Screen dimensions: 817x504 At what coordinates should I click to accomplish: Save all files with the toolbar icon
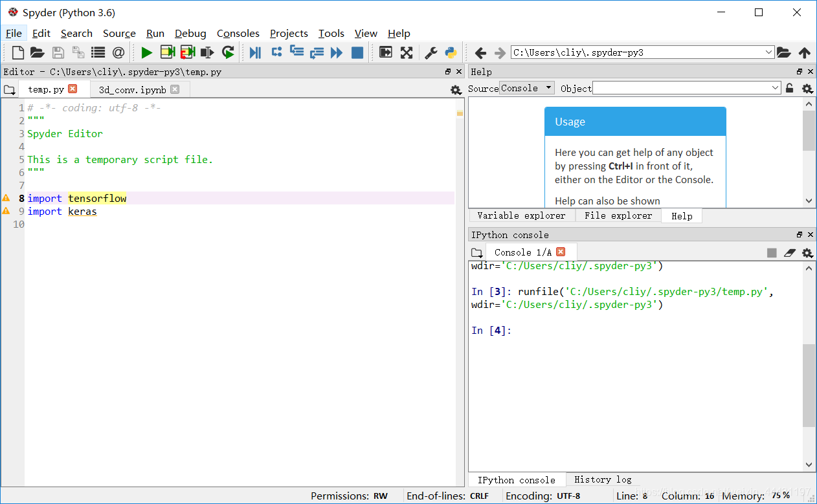click(78, 52)
